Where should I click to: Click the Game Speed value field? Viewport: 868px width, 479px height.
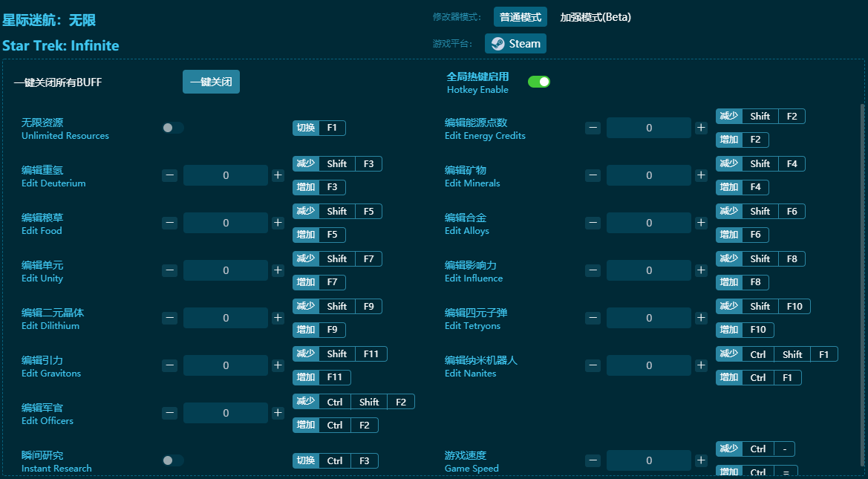[649, 460]
